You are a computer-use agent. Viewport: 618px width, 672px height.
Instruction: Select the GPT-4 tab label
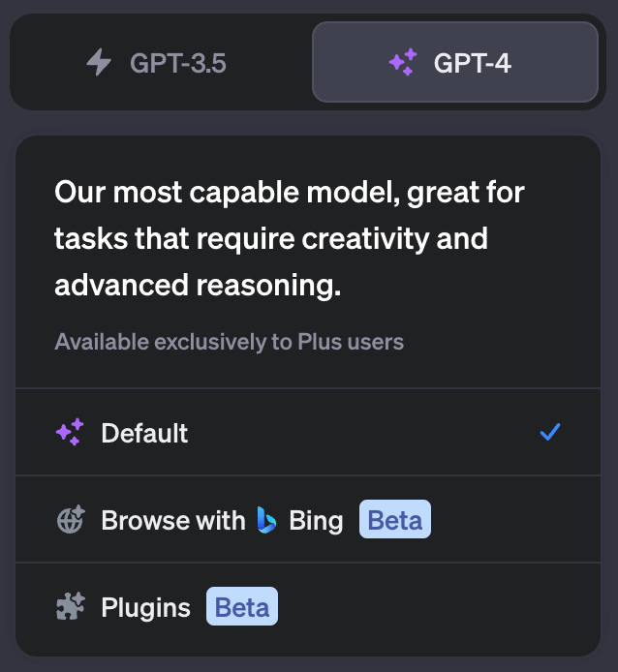[472, 64]
